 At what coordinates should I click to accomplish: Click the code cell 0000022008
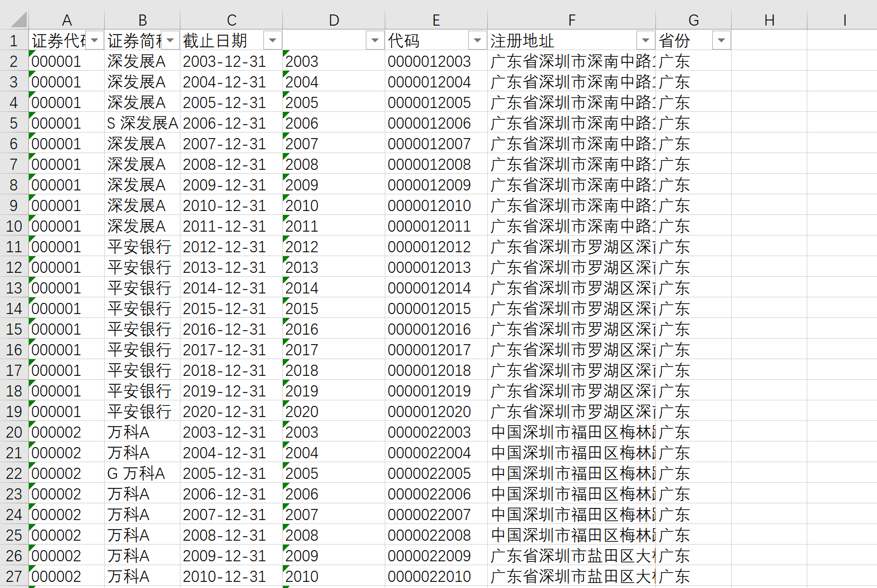pyautogui.click(x=437, y=535)
